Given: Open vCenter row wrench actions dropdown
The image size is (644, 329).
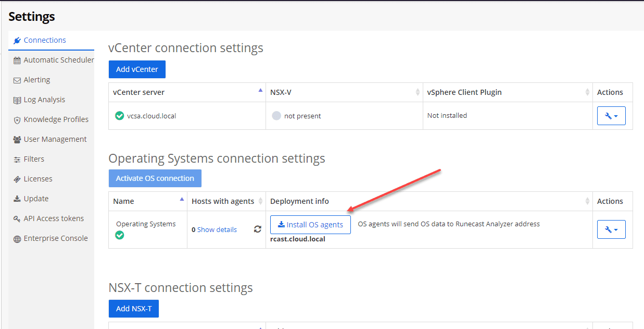Looking at the screenshot, I should click(x=611, y=116).
